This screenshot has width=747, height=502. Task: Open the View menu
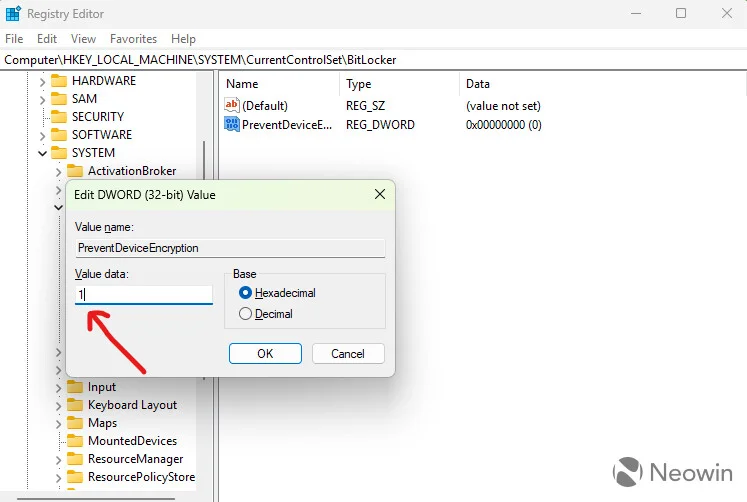point(83,39)
